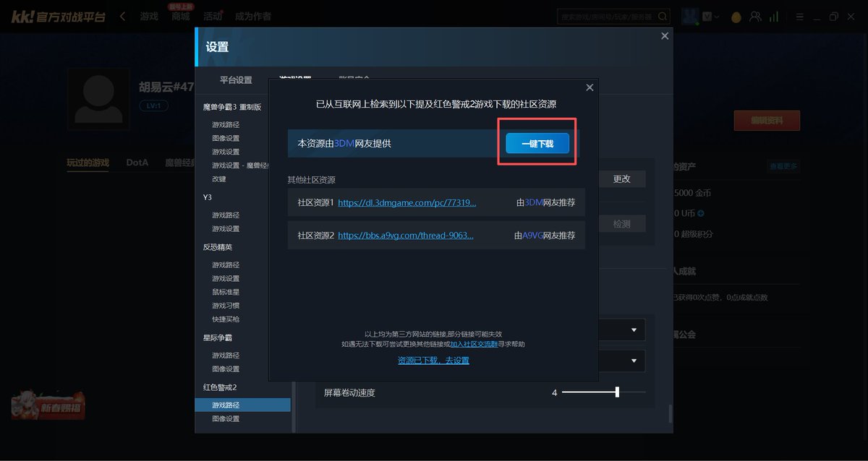Close the community resources dialog
This screenshot has width=868, height=461.
590,87
